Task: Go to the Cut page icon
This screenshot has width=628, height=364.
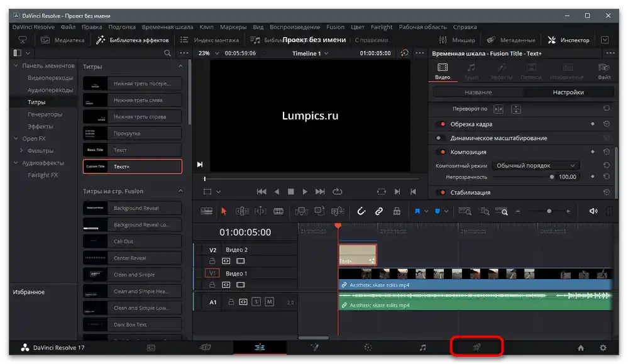Action: [205, 348]
